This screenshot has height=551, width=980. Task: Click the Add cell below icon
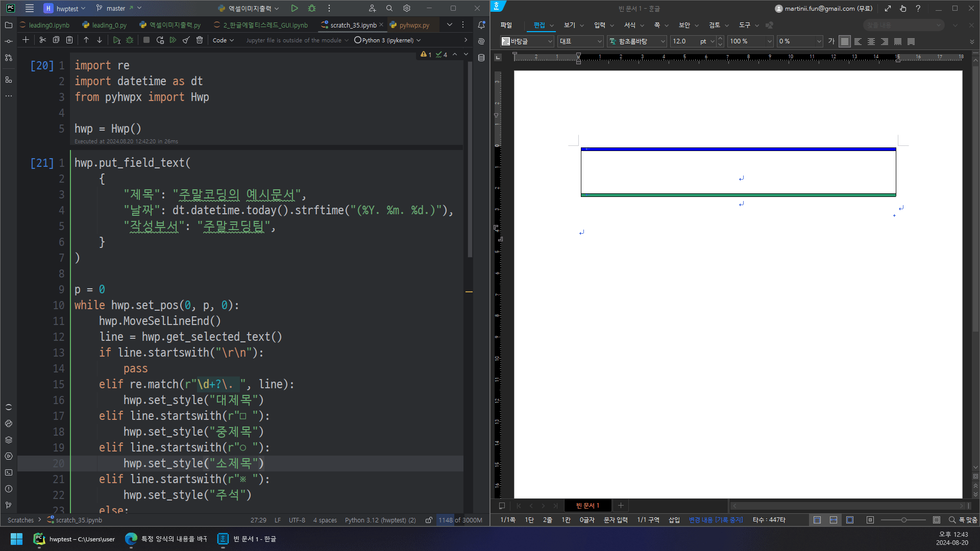coord(25,40)
